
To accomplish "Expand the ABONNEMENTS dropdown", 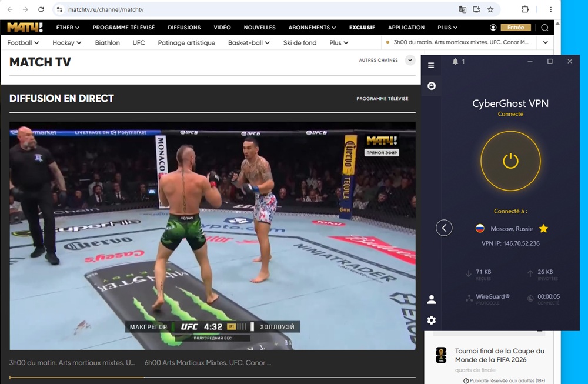I will coord(312,28).
